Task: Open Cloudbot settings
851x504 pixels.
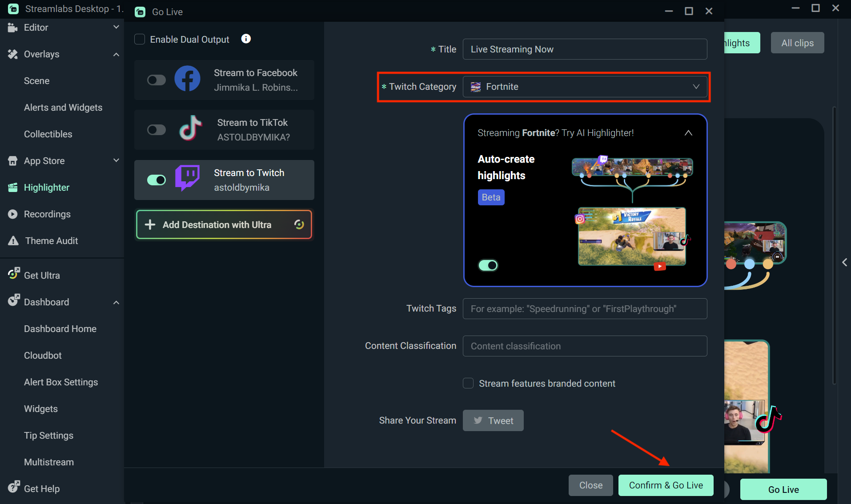Action: point(43,355)
